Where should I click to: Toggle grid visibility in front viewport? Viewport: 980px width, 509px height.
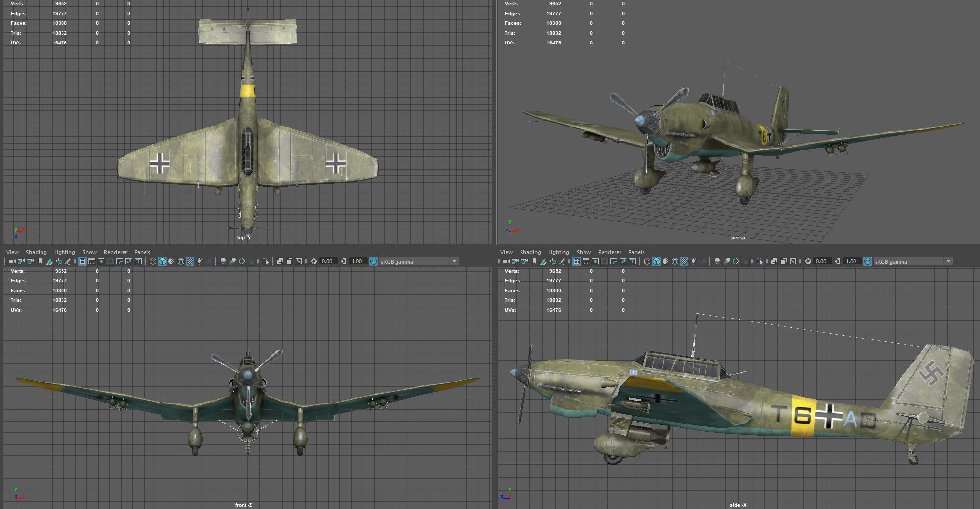point(81,261)
